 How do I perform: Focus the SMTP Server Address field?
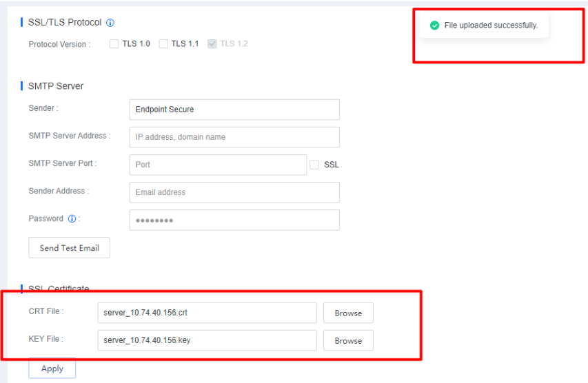pyautogui.click(x=234, y=137)
